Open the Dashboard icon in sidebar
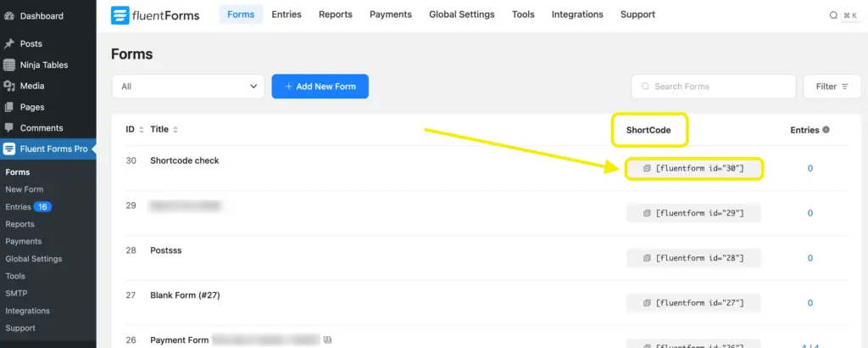Screen dimensions: 868x348 point(8,16)
